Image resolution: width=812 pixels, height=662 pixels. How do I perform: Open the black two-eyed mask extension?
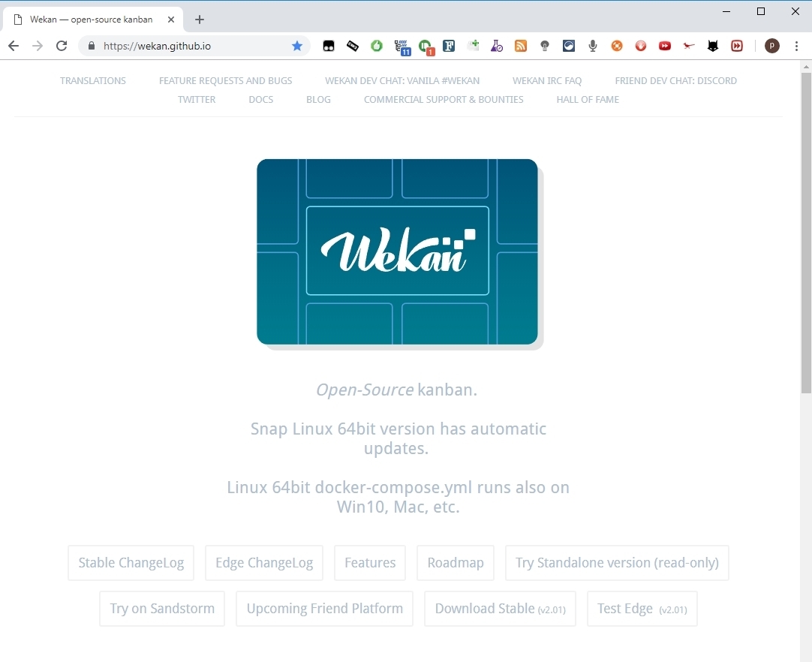[329, 46]
